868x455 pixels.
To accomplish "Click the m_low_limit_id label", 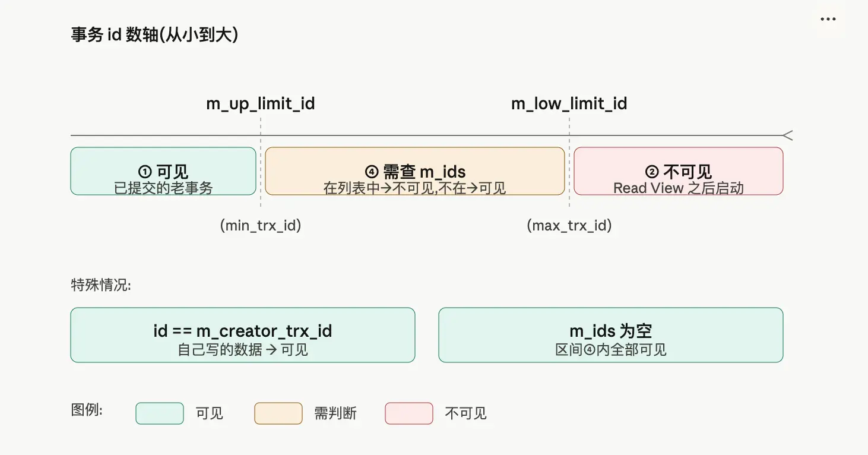I will (569, 104).
